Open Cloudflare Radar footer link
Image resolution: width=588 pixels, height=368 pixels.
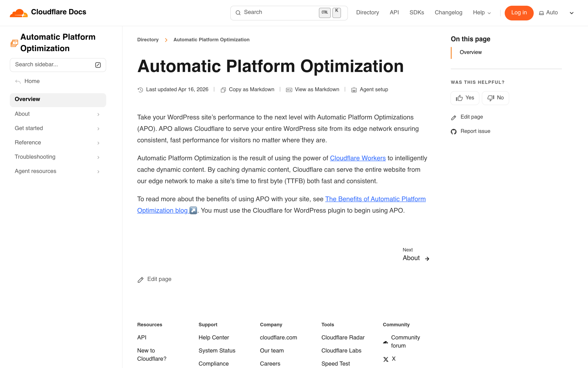click(x=343, y=338)
